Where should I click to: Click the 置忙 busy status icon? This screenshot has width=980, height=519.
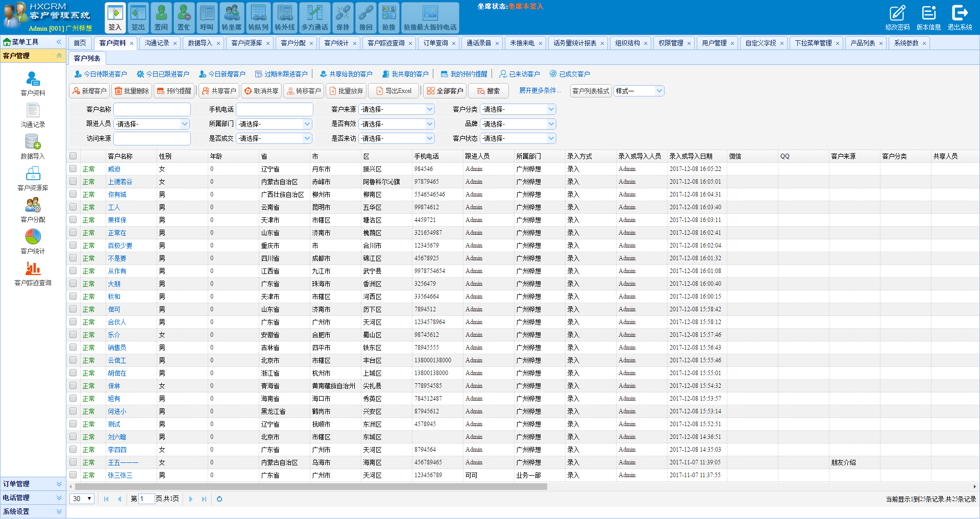point(184,17)
